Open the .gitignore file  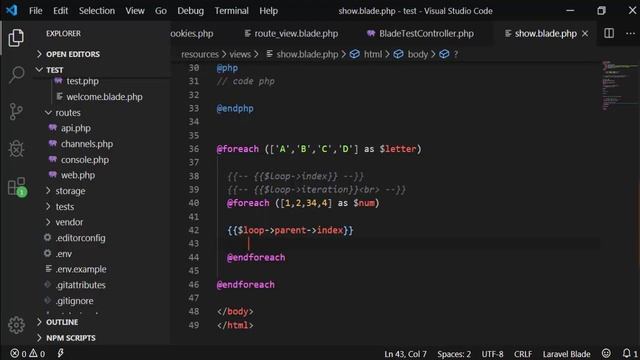click(x=75, y=301)
